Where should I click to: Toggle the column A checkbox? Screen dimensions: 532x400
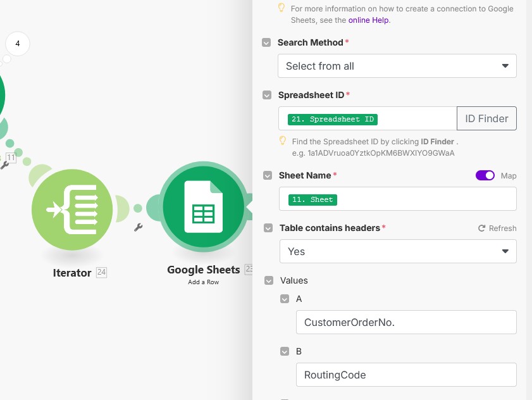285,299
